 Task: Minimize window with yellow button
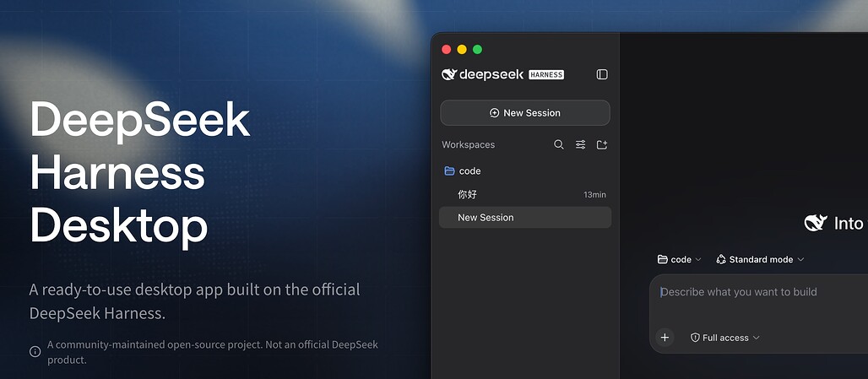pos(462,49)
